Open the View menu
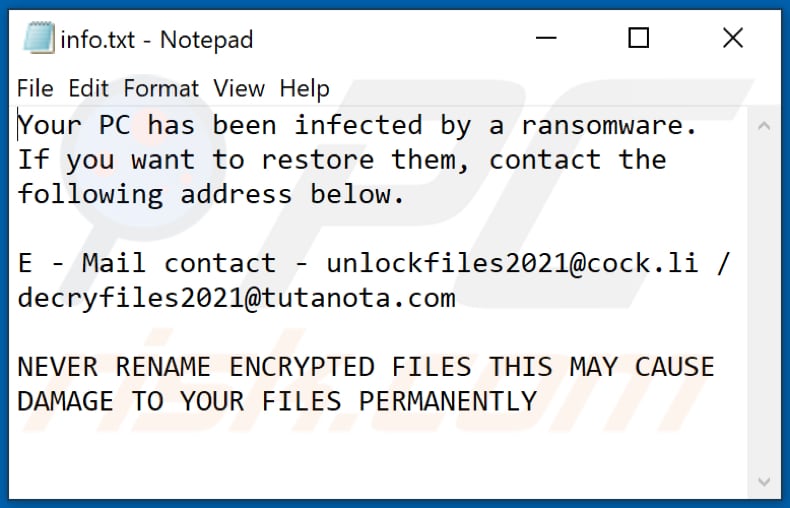Image resolution: width=790 pixels, height=508 pixels. (x=239, y=88)
